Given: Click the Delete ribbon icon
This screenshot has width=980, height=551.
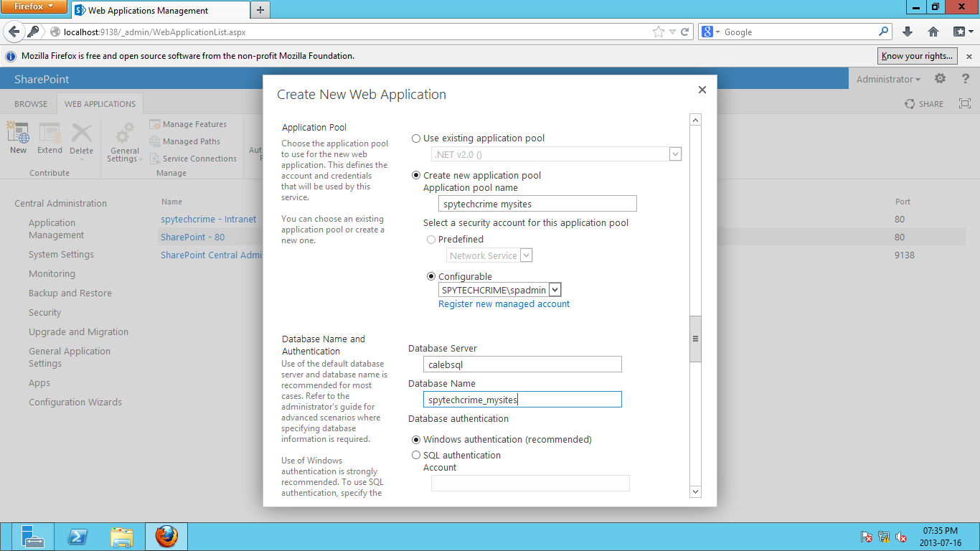Looking at the screenshot, I should pos(81,138).
